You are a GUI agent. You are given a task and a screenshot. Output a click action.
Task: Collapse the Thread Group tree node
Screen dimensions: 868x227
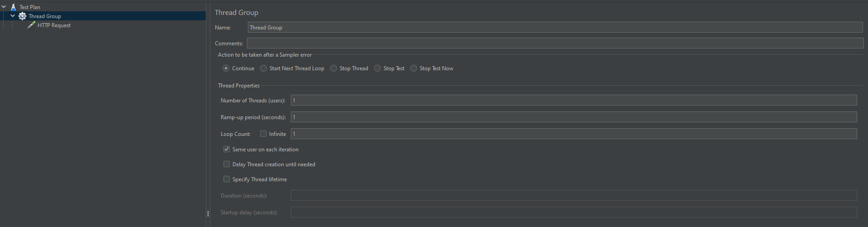click(x=13, y=16)
